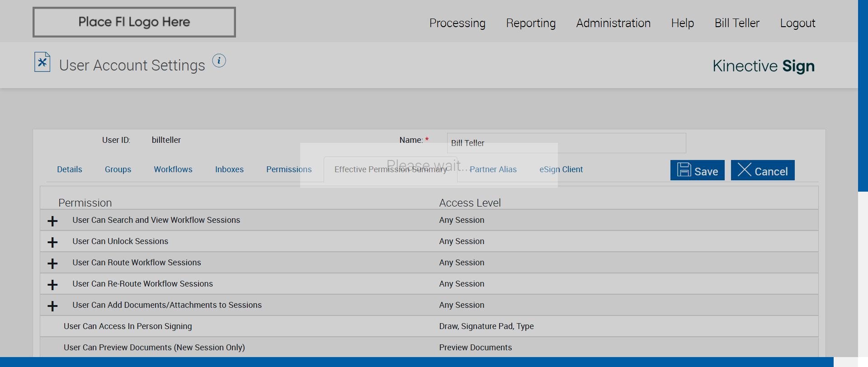The height and width of the screenshot is (367, 868).
Task: Switch to the Details tab
Action: (70, 169)
